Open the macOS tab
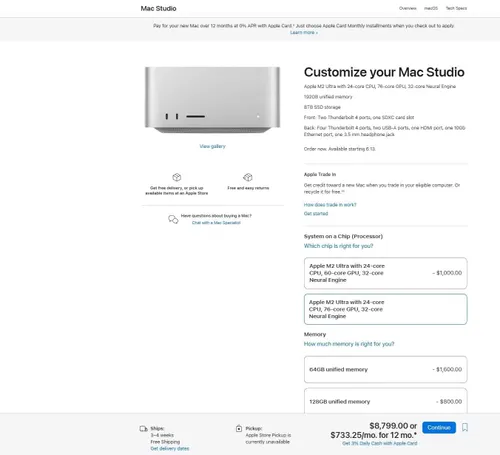 [431, 8]
